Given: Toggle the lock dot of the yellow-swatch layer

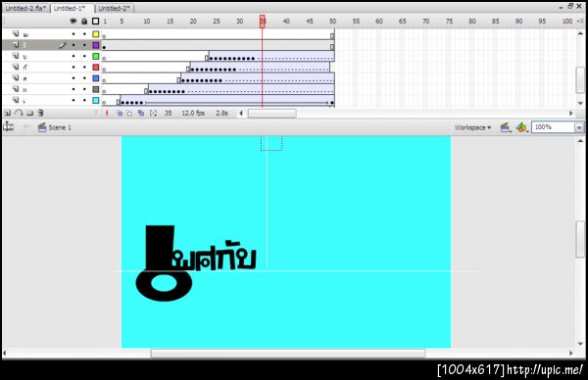Looking at the screenshot, I should 84,34.
